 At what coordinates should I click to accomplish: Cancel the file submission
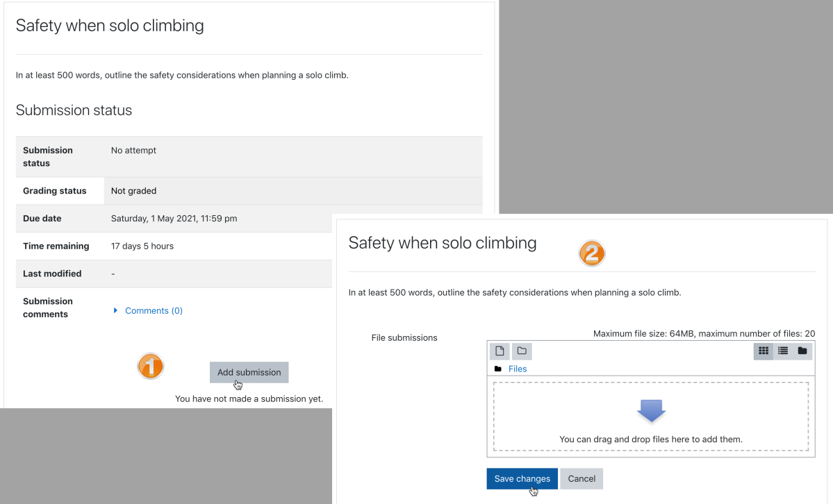(x=582, y=478)
